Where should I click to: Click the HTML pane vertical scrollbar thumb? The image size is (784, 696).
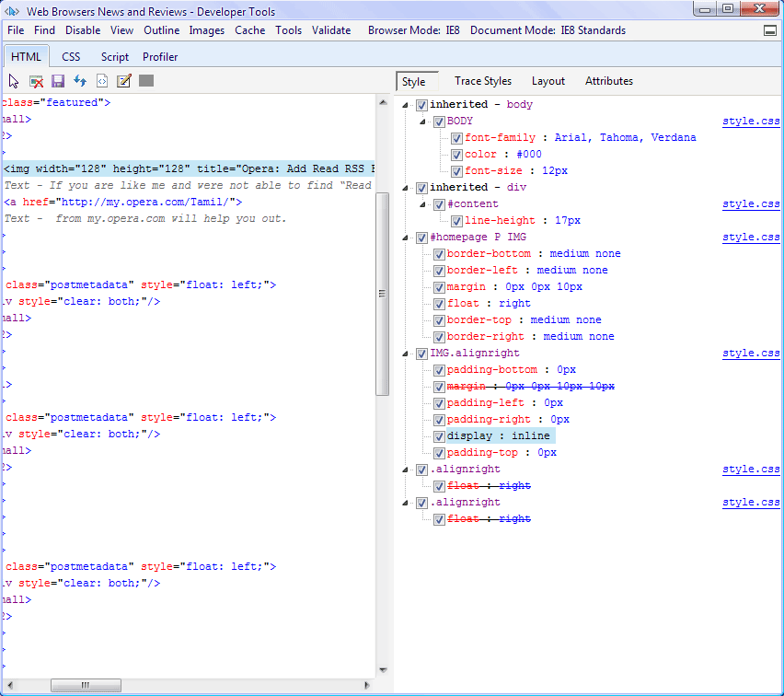(x=383, y=295)
